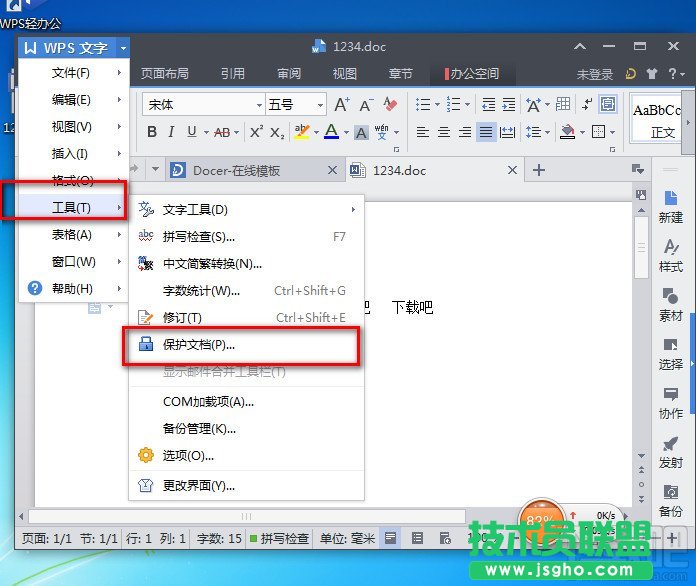Apply distributed alignment icon

507,132
